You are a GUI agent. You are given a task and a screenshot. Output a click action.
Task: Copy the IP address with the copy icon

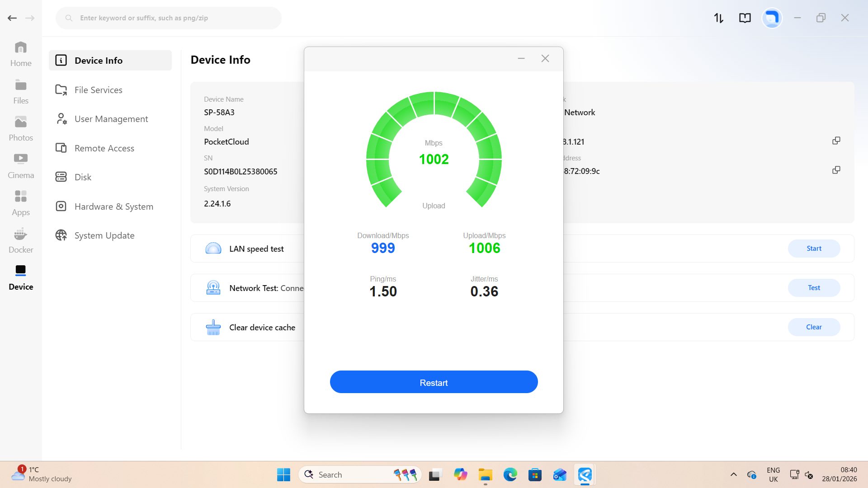[836, 141]
